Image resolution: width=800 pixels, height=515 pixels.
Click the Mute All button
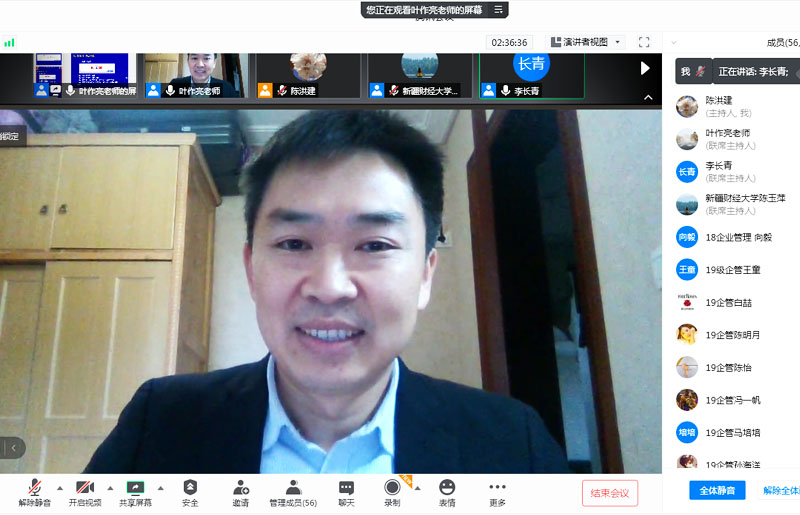click(x=716, y=490)
